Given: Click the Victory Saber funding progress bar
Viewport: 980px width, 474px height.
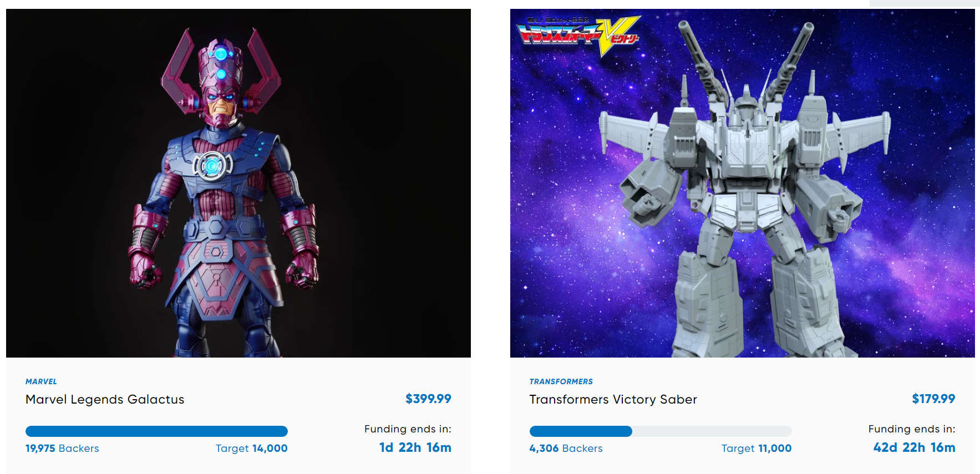Looking at the screenshot, I should click(x=661, y=431).
